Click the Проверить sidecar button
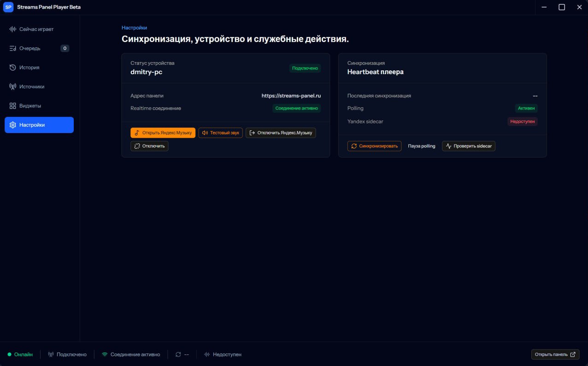Image resolution: width=588 pixels, height=366 pixels. [469, 146]
